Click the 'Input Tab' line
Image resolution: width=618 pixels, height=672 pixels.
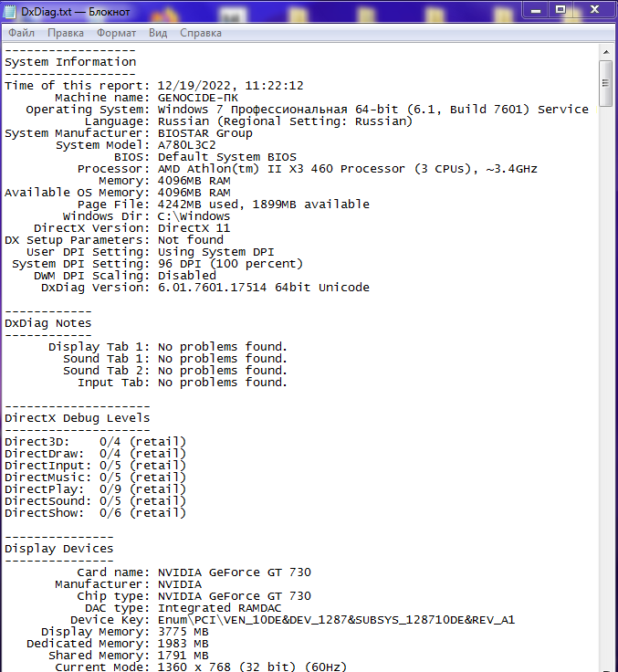click(x=183, y=383)
